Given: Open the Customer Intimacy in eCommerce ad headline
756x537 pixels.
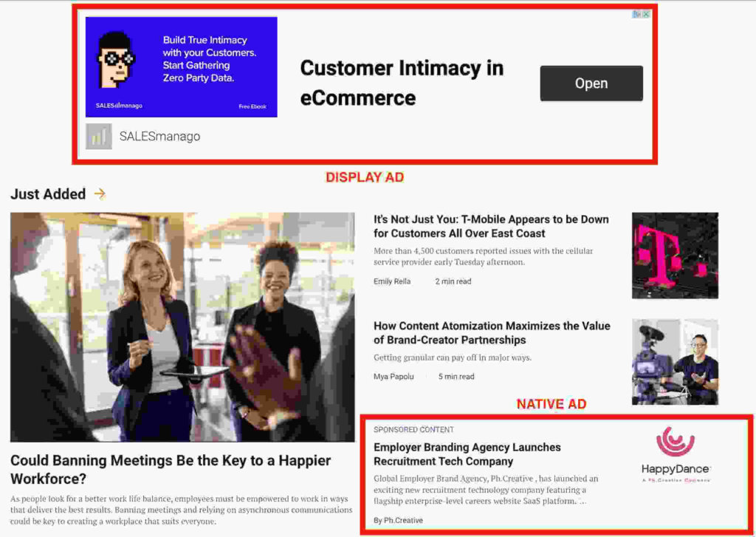Looking at the screenshot, I should (402, 81).
